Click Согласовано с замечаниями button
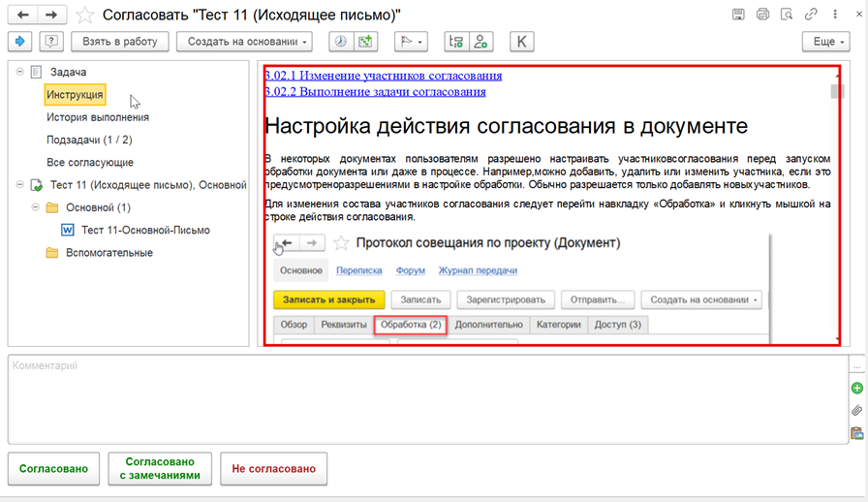868x502 pixels. tap(160, 469)
